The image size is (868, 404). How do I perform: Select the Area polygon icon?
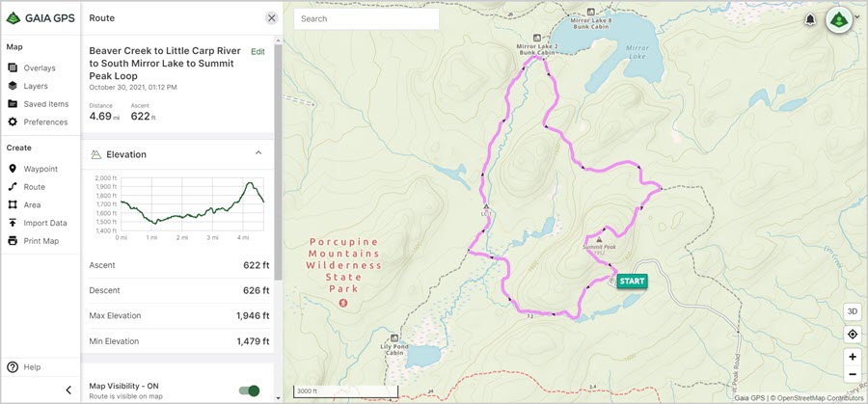13,204
